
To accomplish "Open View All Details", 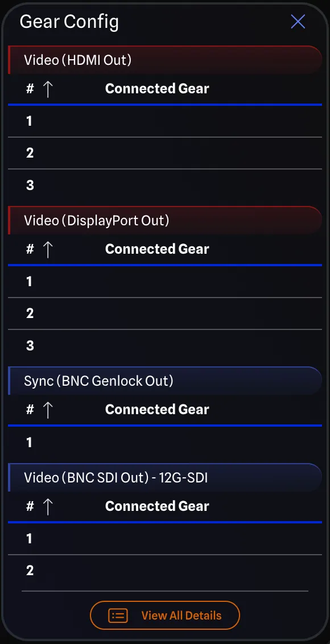I will (165, 615).
